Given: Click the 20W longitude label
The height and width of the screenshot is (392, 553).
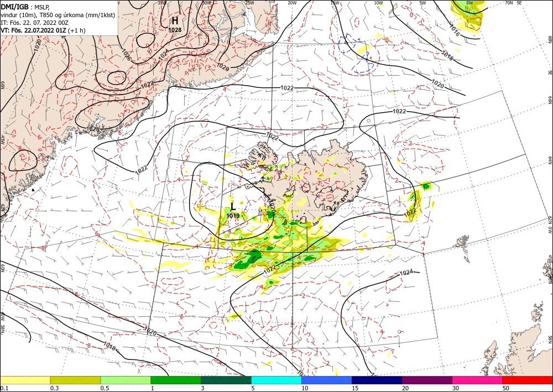Looking at the screenshot, I should coord(292,3).
